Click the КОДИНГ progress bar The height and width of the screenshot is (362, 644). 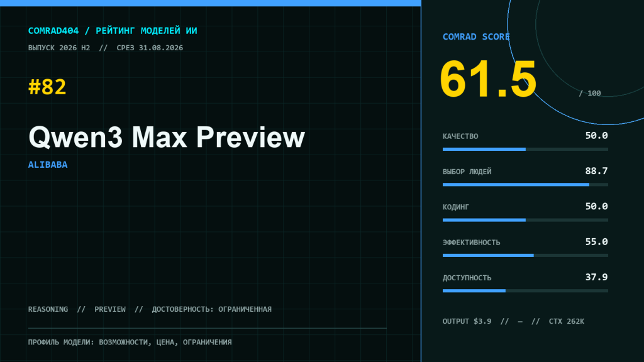pos(525,220)
